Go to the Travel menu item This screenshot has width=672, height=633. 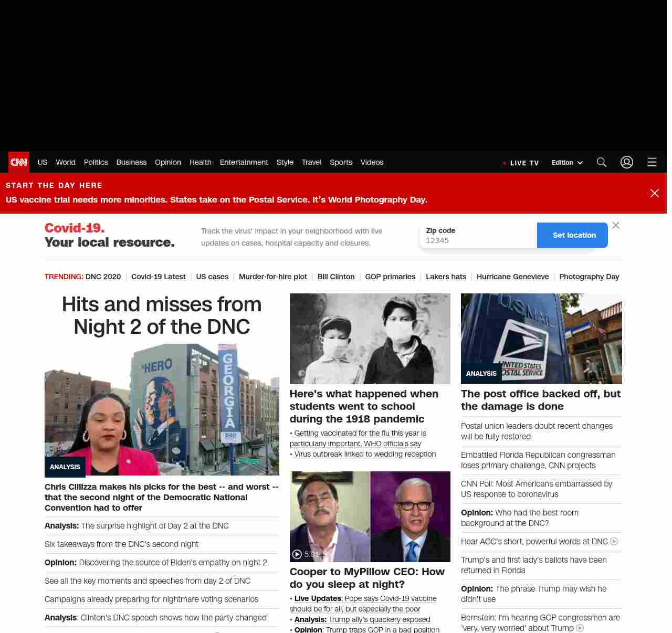tap(311, 162)
